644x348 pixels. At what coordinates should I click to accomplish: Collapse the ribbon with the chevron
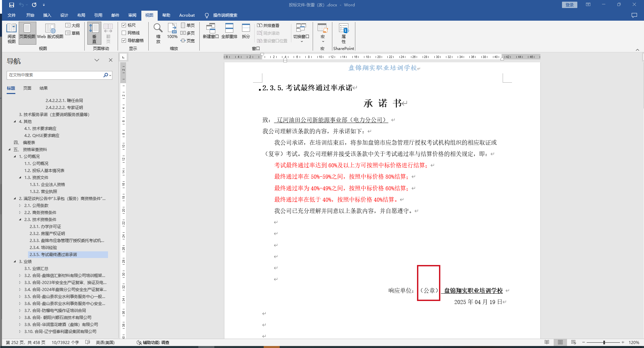(x=637, y=50)
